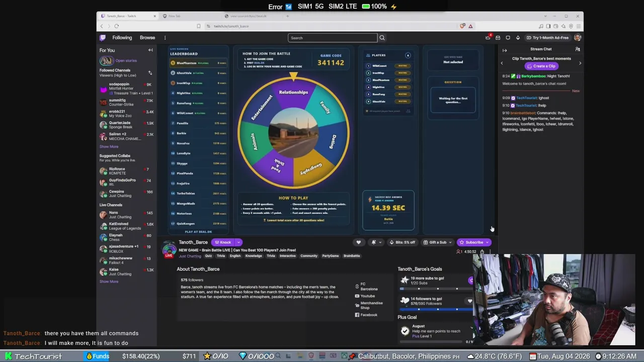The height and width of the screenshot is (362, 644).
Task: Open the Following tab
Action: click(x=122, y=38)
